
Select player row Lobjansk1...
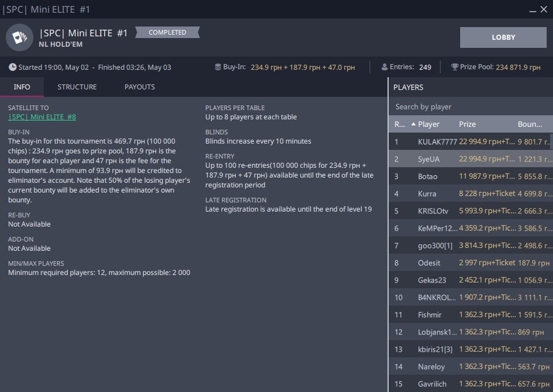click(469, 331)
